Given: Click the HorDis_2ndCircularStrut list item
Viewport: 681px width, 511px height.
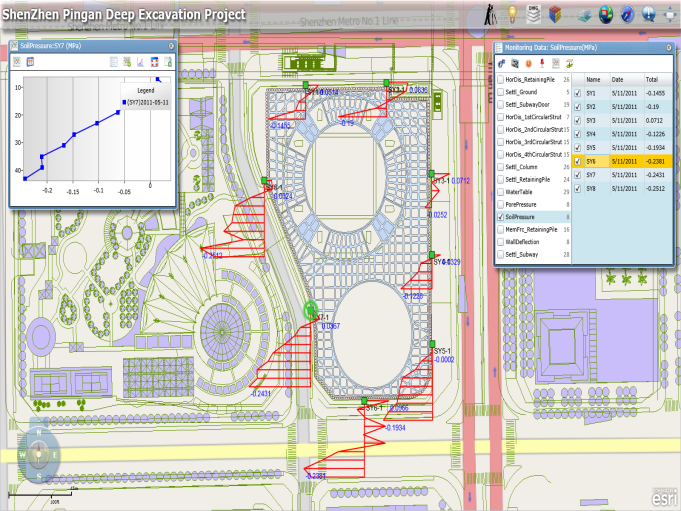Looking at the screenshot, I should coord(533,129).
